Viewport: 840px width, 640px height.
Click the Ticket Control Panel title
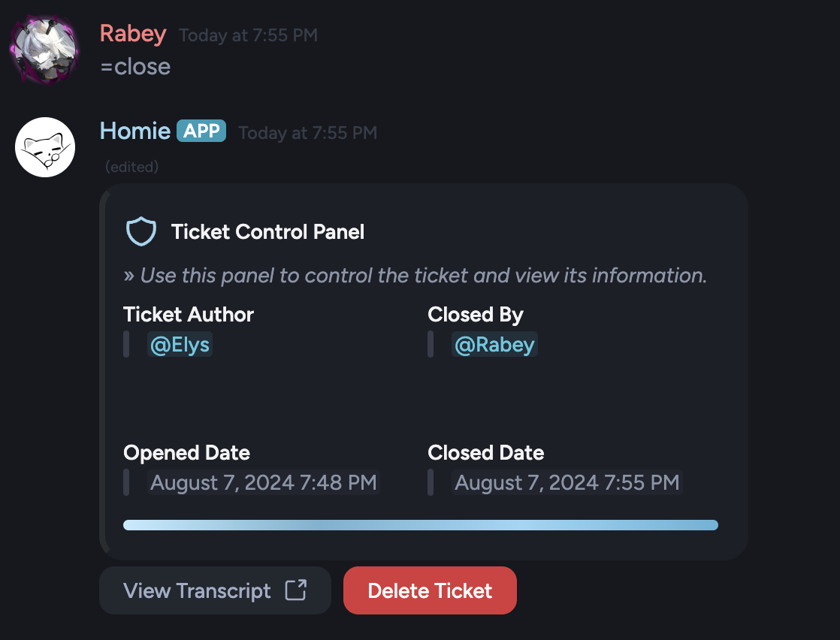[x=267, y=232]
